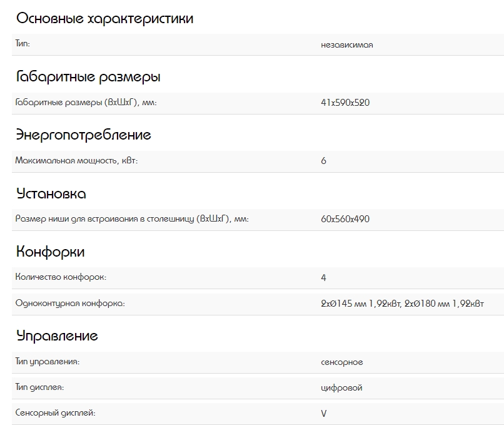This screenshot has width=504, height=425.
Task: Click the "Одноконтурная конфорка:" label
Action: tap(70, 304)
